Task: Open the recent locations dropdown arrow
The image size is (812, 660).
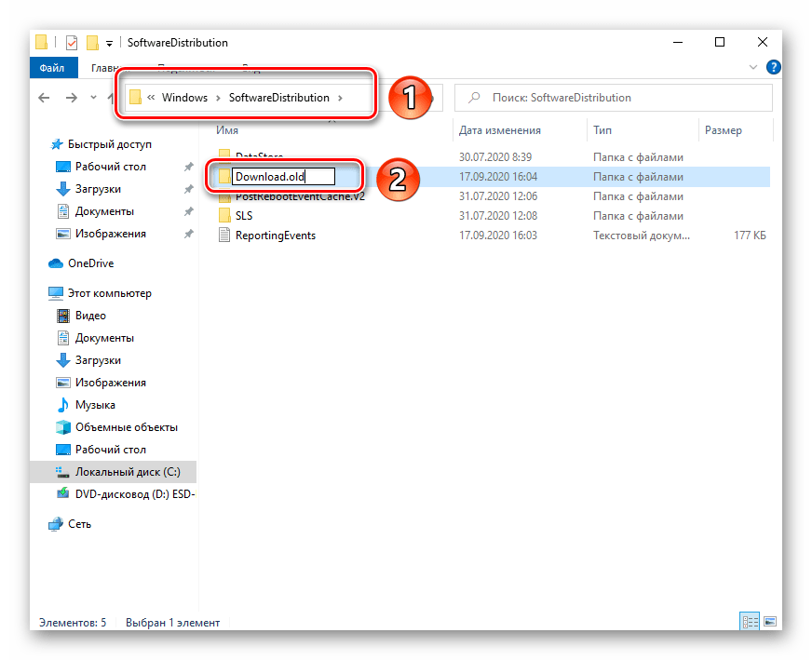Action: pos(94,98)
